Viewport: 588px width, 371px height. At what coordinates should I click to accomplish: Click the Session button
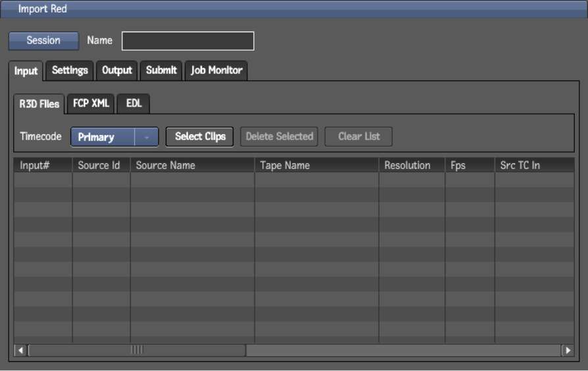click(x=43, y=41)
